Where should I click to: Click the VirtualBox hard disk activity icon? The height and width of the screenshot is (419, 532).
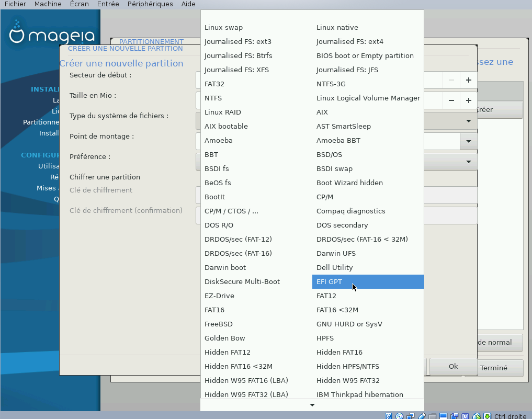[389, 416]
